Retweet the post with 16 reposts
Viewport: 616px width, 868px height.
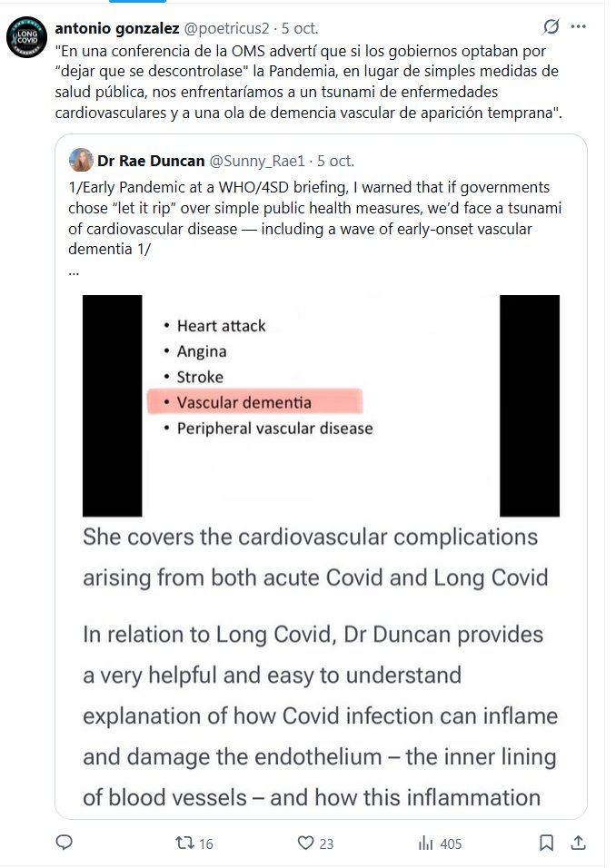tap(184, 843)
